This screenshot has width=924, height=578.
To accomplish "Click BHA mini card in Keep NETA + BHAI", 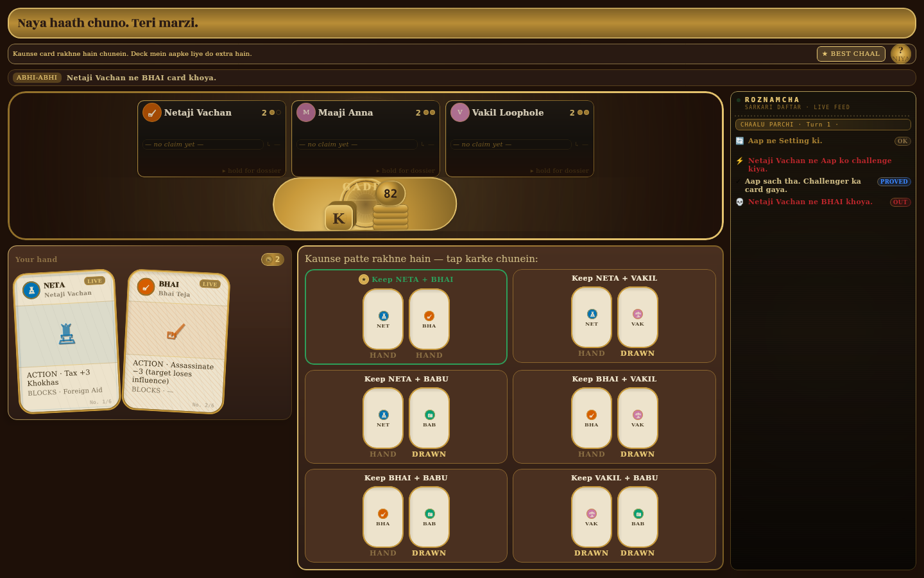I will pos(429,319).
